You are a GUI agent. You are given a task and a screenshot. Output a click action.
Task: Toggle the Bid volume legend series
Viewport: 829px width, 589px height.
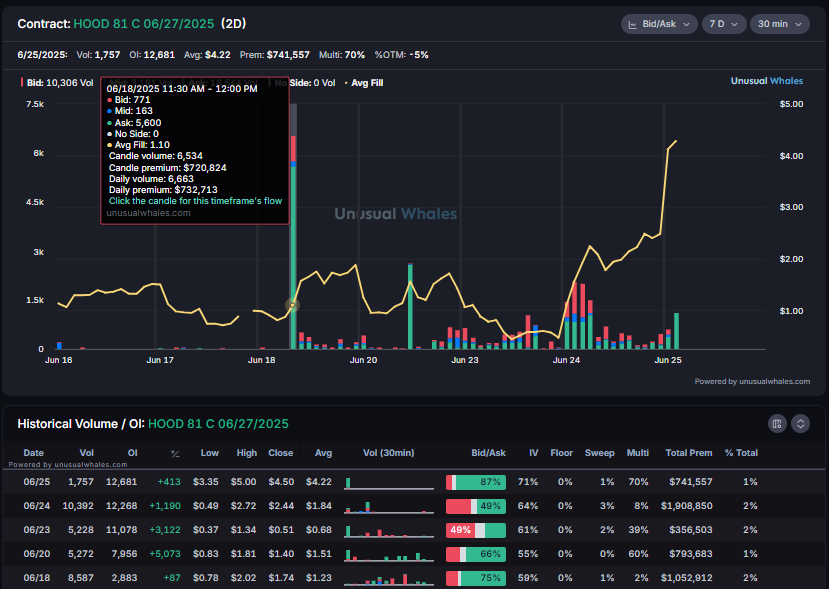click(57, 82)
